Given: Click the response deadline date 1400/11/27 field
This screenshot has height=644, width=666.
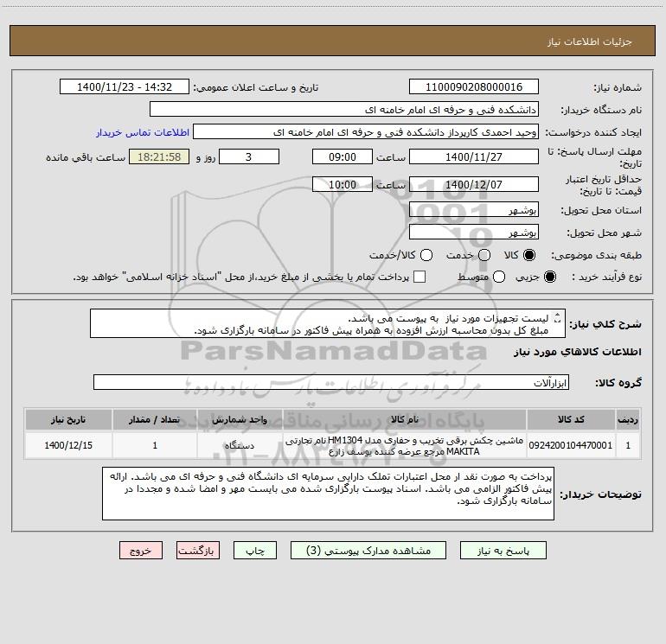Looking at the screenshot, I should coord(474,156).
